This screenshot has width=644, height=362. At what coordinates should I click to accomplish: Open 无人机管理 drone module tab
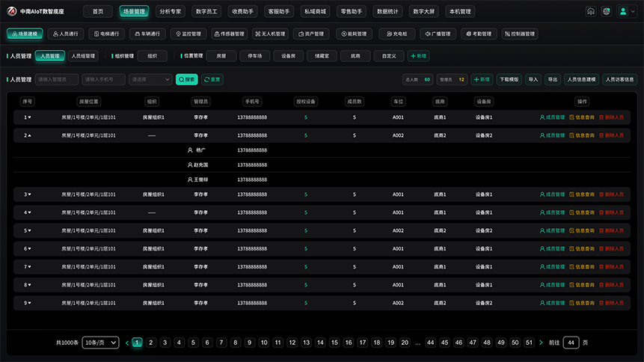(270, 34)
